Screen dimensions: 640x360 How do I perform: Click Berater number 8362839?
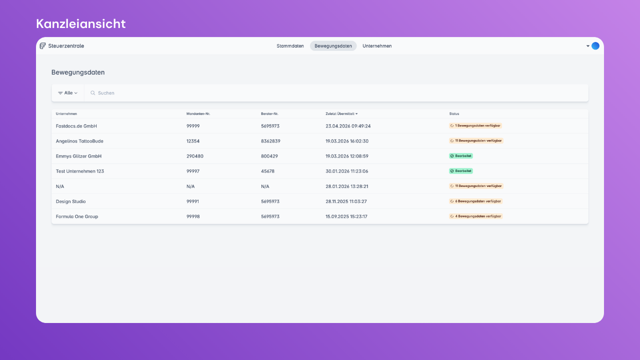[x=271, y=141]
